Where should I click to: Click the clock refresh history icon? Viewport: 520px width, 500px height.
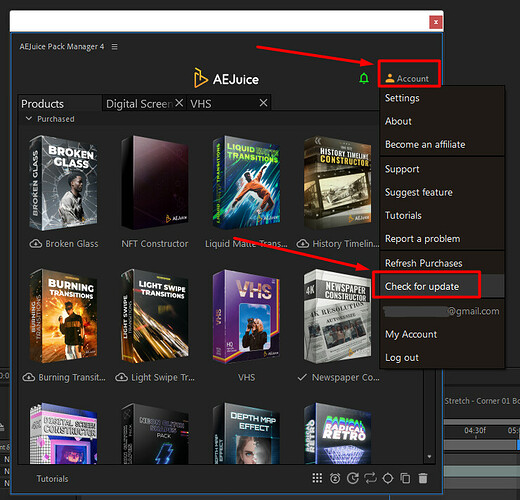(353, 479)
